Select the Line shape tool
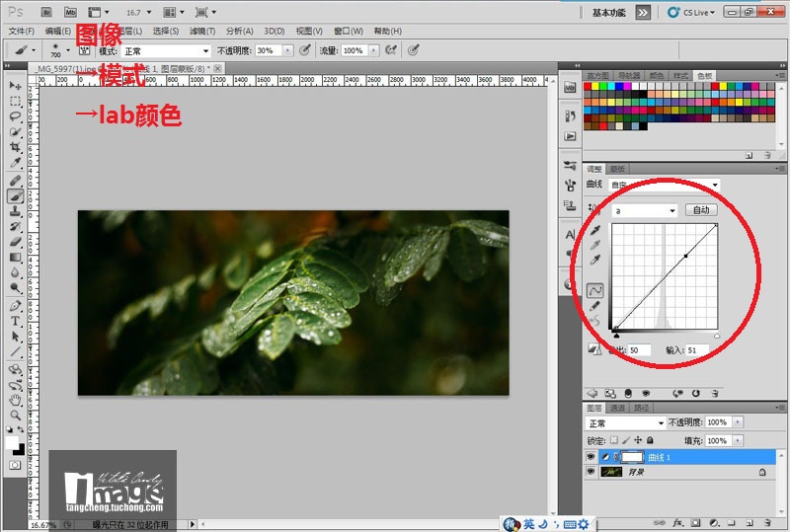 [15, 351]
